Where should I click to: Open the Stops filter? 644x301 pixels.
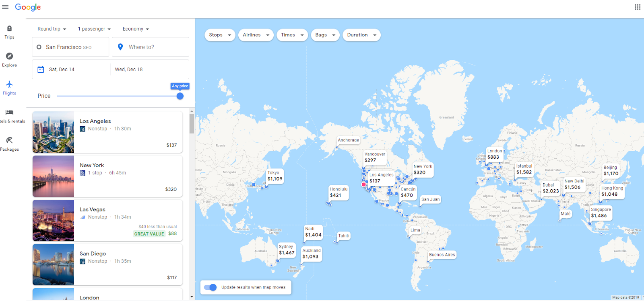[x=220, y=35]
